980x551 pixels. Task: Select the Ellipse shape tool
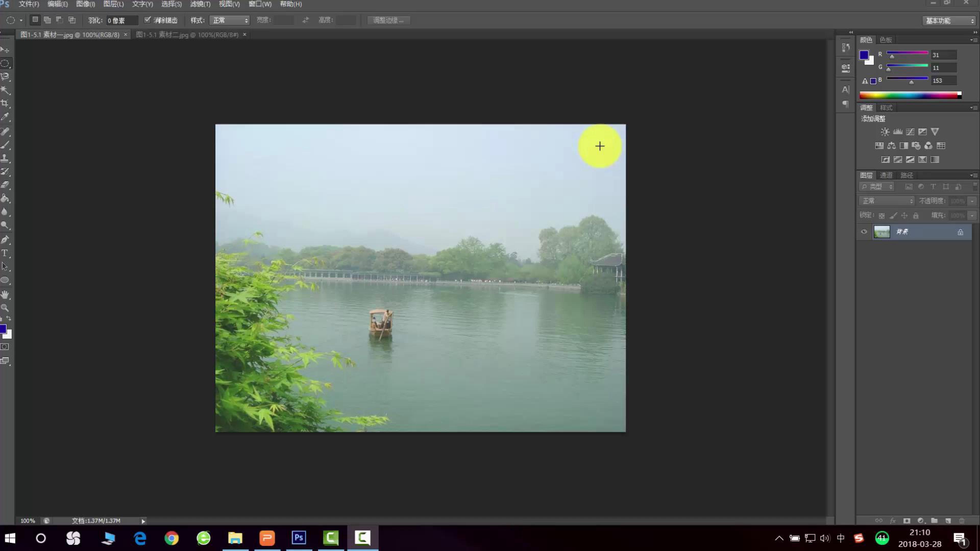tap(5, 280)
